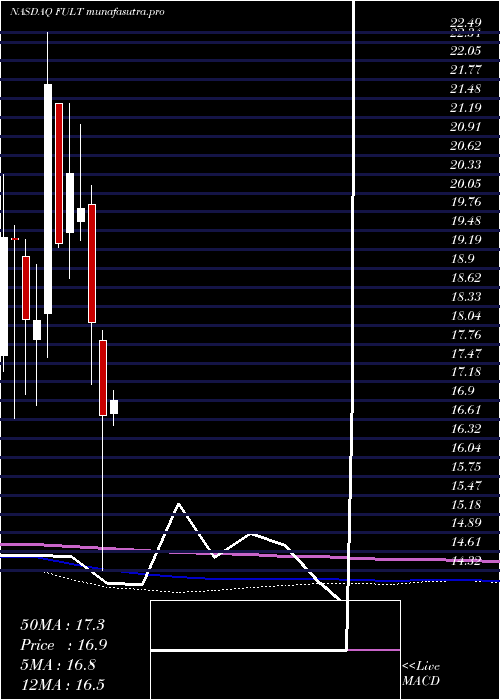Click the 15.47 price axis label

[466, 486]
